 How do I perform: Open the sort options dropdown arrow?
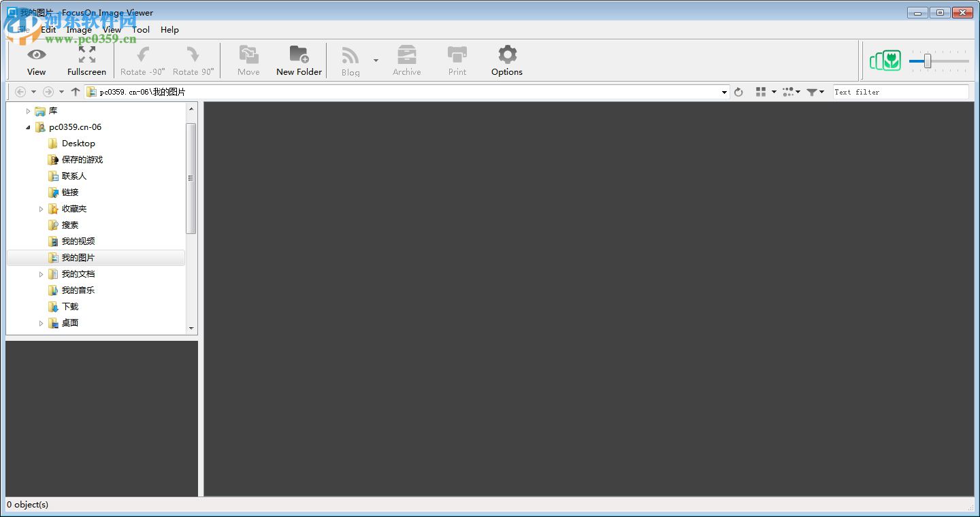coord(798,91)
